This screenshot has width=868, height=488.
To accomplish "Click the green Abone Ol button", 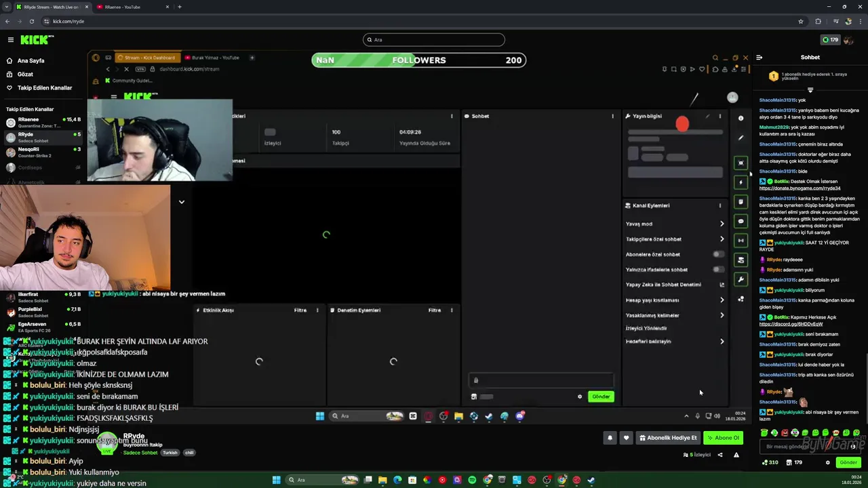I will pyautogui.click(x=723, y=438).
